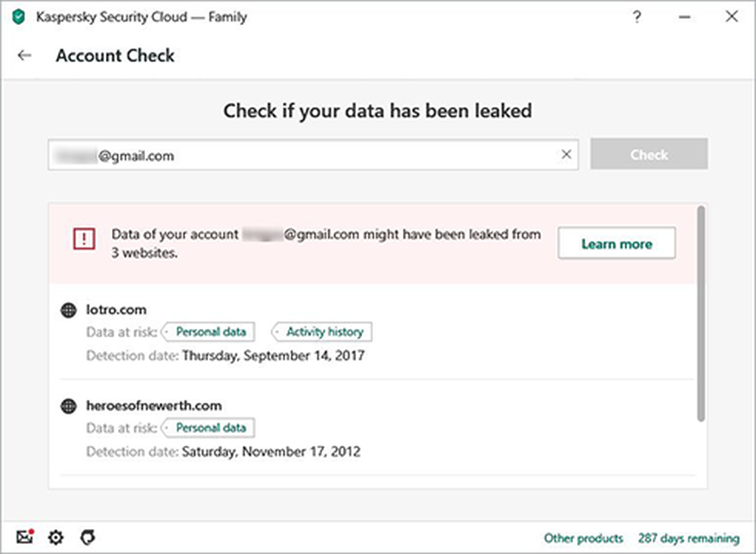Open Help with the question mark icon
This screenshot has width=756, height=554.
[x=637, y=16]
